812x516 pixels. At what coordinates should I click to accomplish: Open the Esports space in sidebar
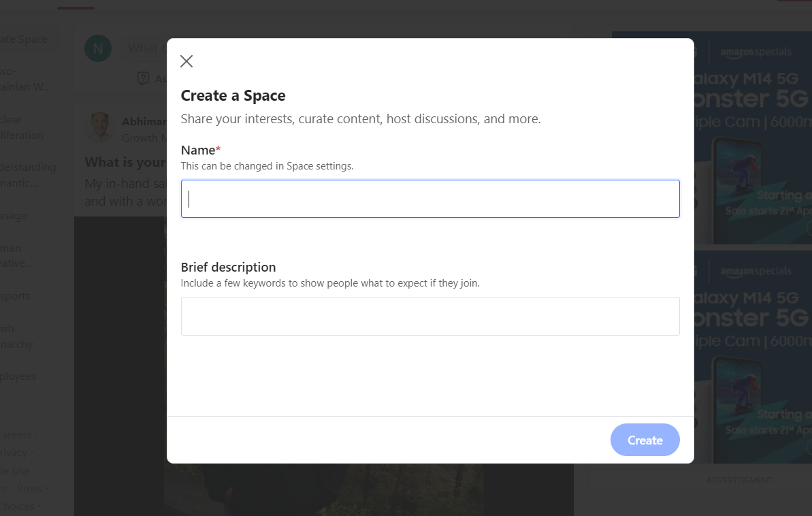coord(15,296)
